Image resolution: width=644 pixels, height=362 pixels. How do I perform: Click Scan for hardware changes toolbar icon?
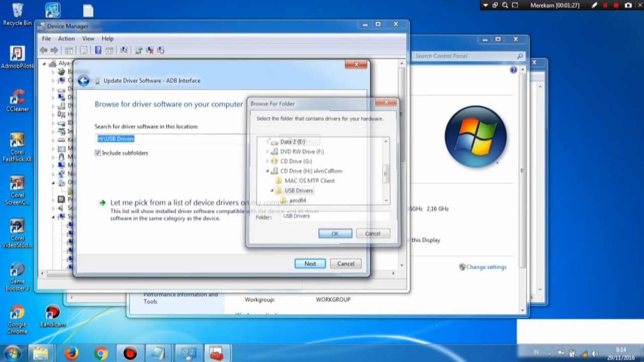(x=124, y=50)
